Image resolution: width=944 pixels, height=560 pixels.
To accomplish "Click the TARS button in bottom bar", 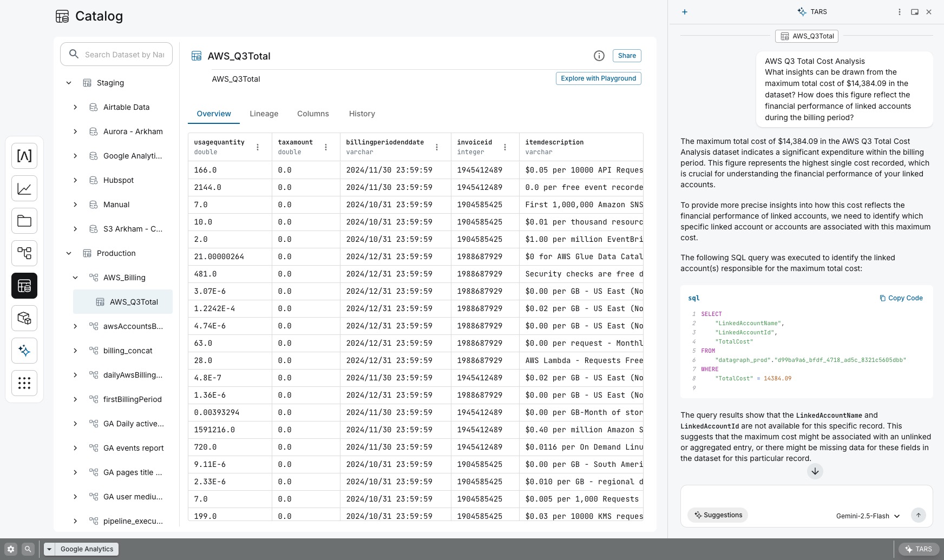I will tap(919, 549).
